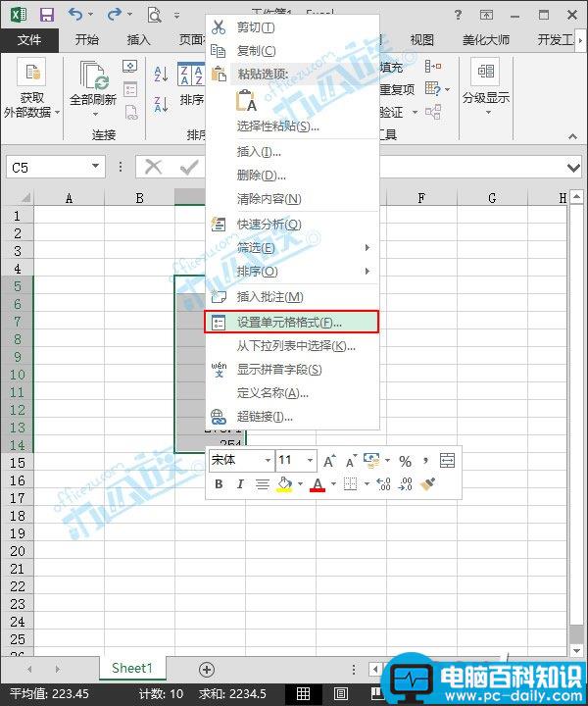The width and height of the screenshot is (588, 706).
Task: Click the row 20 header
Action: click(x=17, y=551)
